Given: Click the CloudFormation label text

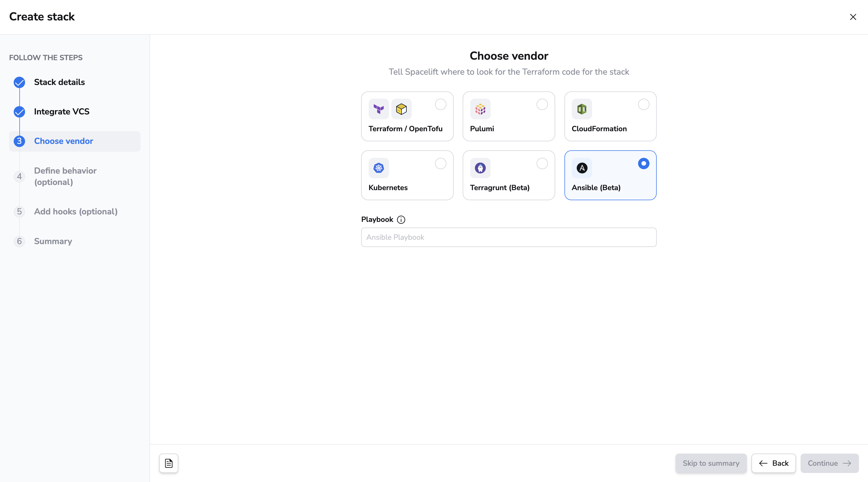Looking at the screenshot, I should click(x=599, y=129).
